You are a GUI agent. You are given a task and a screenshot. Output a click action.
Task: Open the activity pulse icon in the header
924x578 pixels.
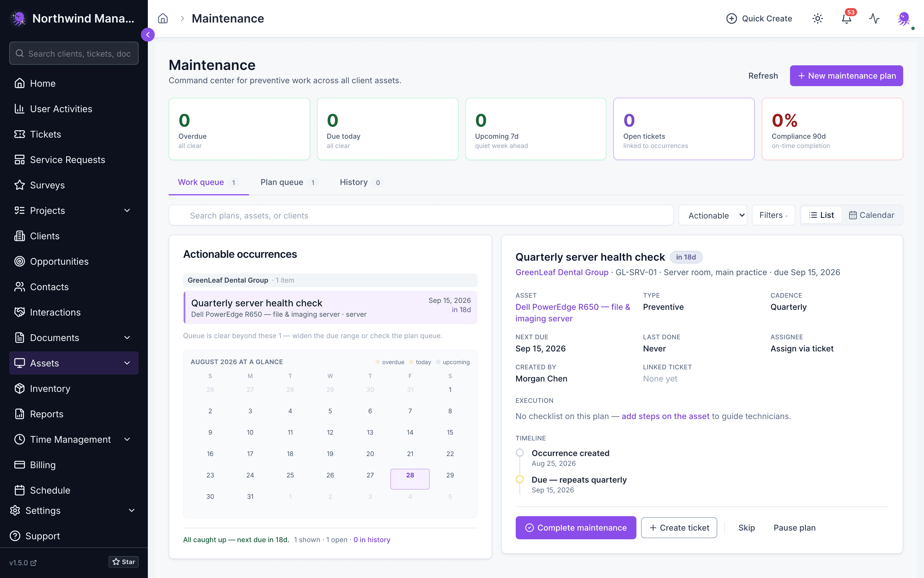click(x=874, y=18)
